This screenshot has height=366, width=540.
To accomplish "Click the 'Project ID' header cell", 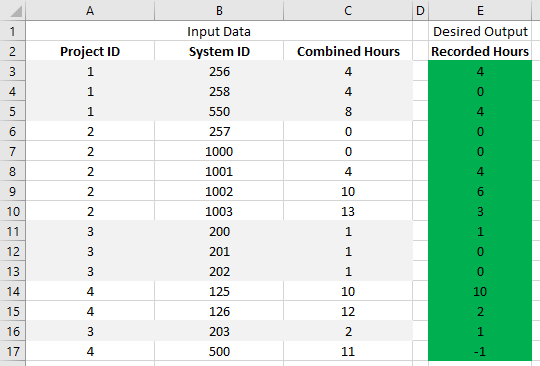I will [90, 51].
